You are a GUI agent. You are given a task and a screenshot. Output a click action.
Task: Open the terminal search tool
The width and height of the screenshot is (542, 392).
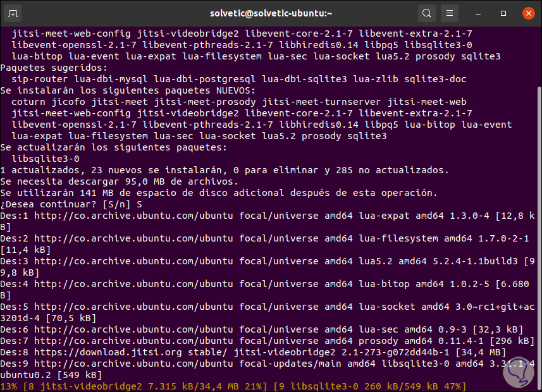(x=426, y=13)
